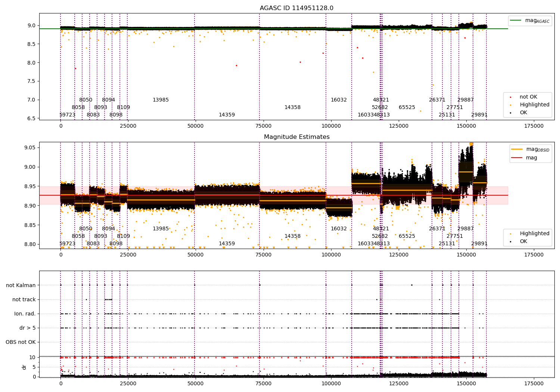The image size is (560, 392).
Task: Click the '8.80' y-tick in the middle panel
Action: tap(30, 245)
